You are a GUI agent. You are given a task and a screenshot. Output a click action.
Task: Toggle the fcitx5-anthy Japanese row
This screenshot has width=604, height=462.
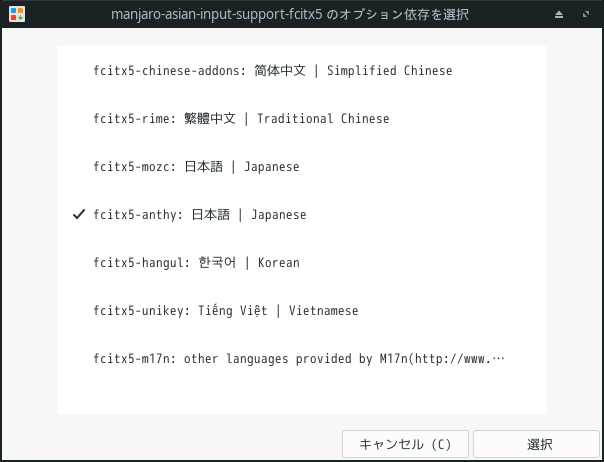point(302,214)
